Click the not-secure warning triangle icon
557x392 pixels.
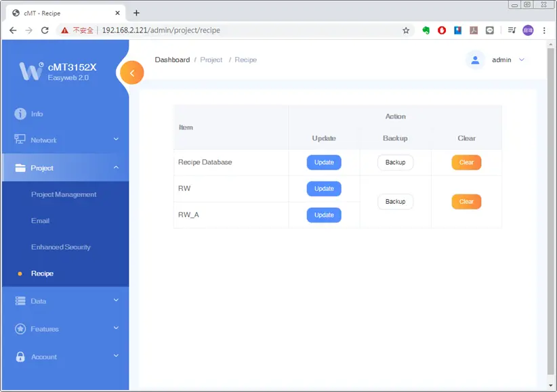click(x=64, y=30)
